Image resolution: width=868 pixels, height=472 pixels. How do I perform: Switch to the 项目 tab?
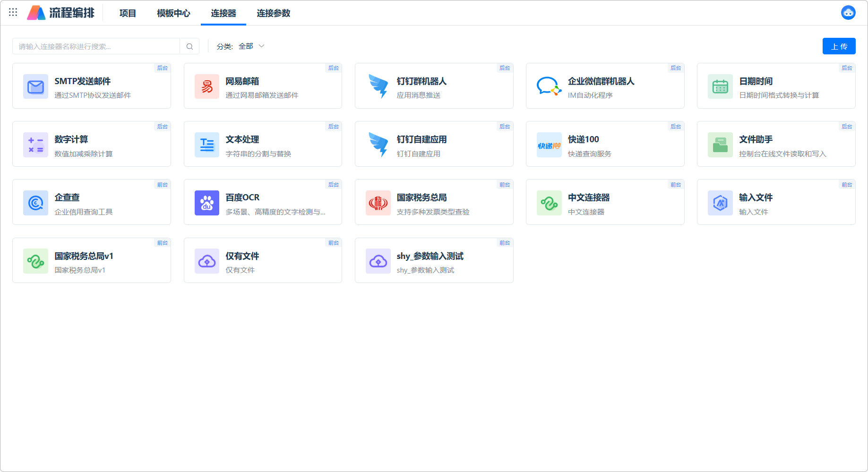click(x=128, y=13)
